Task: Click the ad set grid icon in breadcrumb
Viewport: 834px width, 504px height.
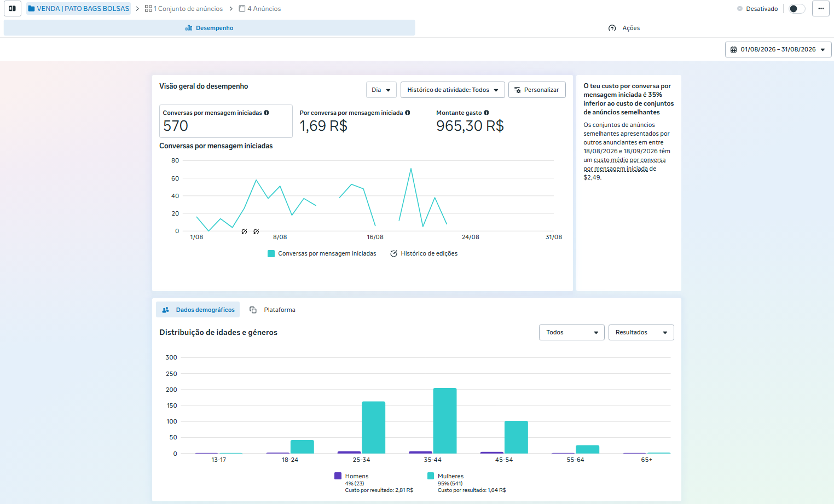Action: (148, 9)
